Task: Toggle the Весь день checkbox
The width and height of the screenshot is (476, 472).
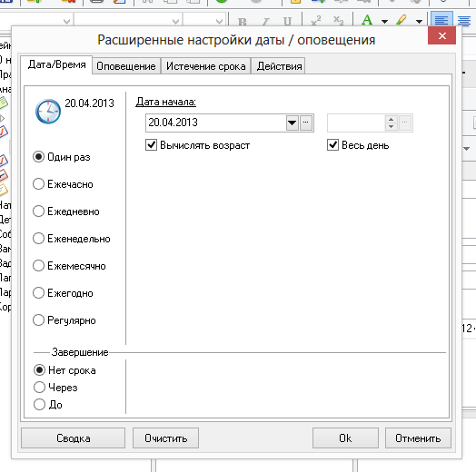Action: click(358, 145)
